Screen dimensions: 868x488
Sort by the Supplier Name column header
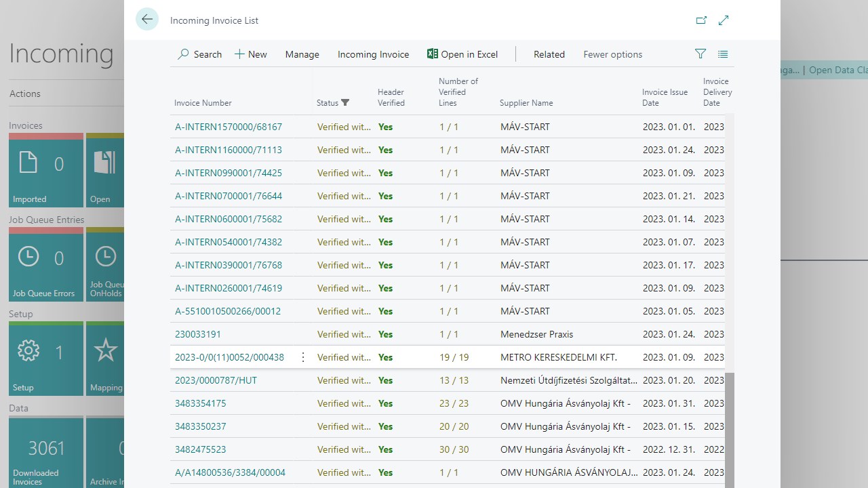(526, 103)
